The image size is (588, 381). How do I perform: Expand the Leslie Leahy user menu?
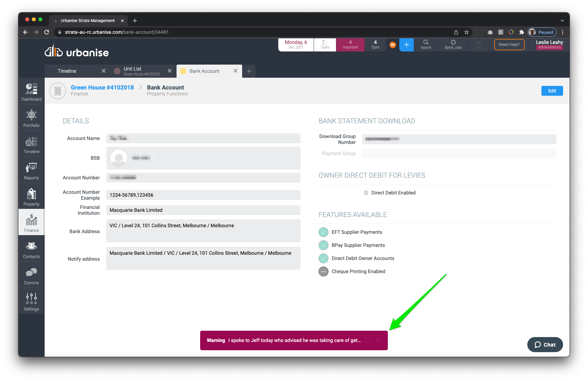[549, 45]
